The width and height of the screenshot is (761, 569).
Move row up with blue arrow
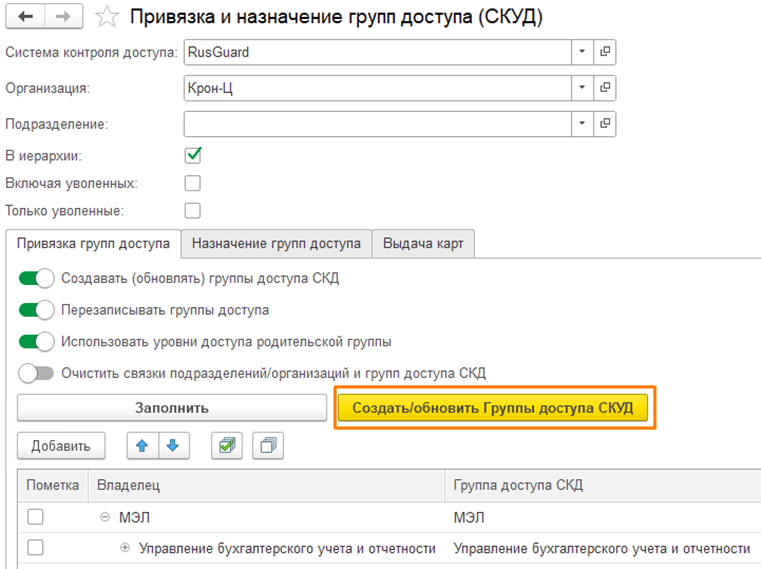[x=142, y=446]
